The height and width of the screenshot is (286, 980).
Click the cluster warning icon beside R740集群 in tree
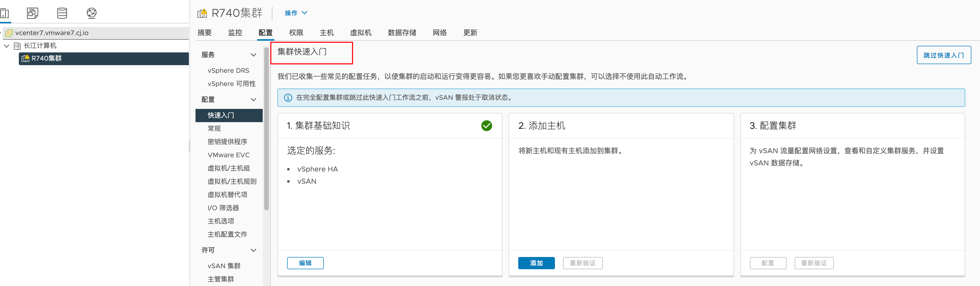[25, 58]
